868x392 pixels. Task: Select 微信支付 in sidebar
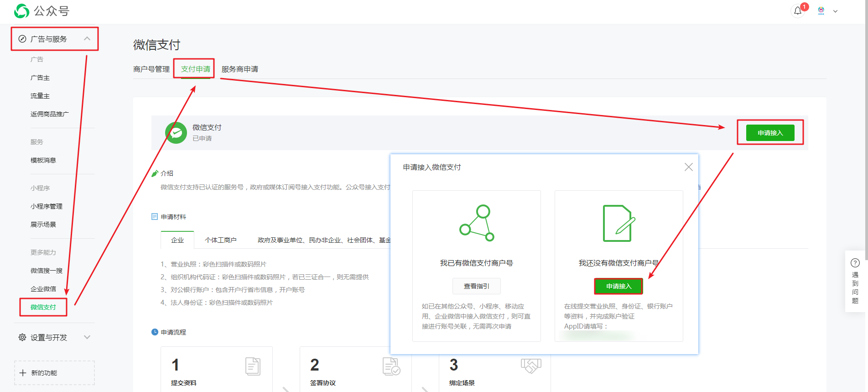[43, 307]
